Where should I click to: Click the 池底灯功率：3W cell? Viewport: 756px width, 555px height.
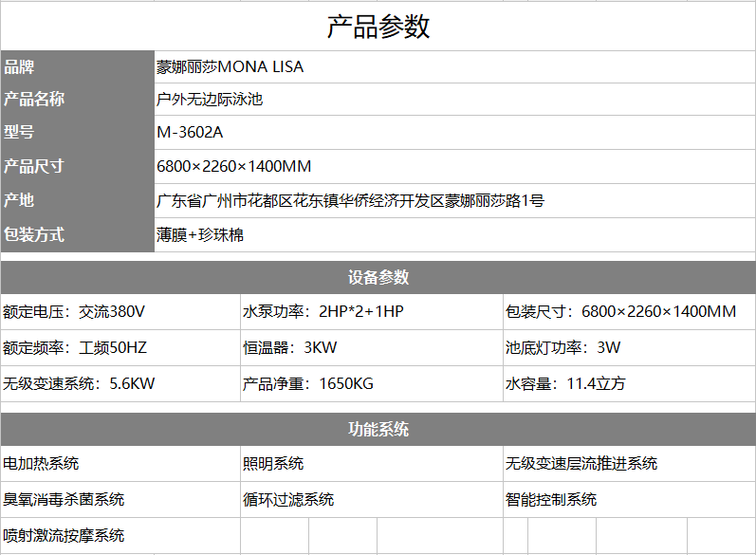(x=628, y=348)
